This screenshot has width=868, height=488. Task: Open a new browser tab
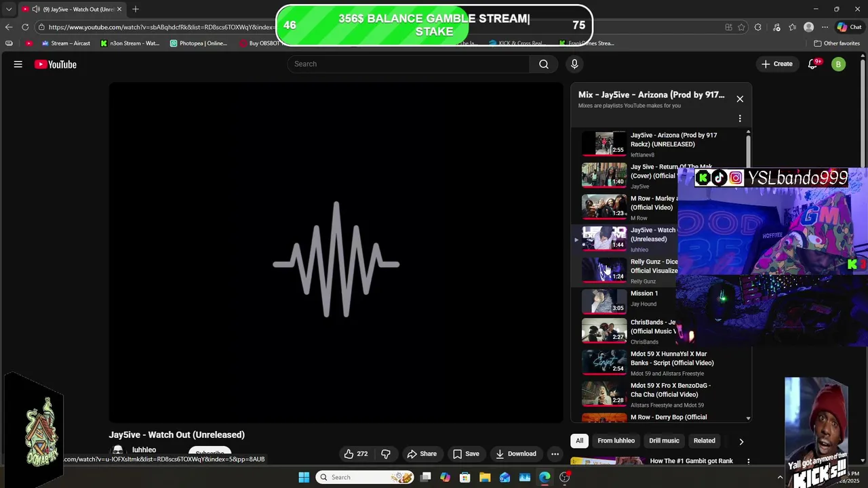tap(136, 9)
